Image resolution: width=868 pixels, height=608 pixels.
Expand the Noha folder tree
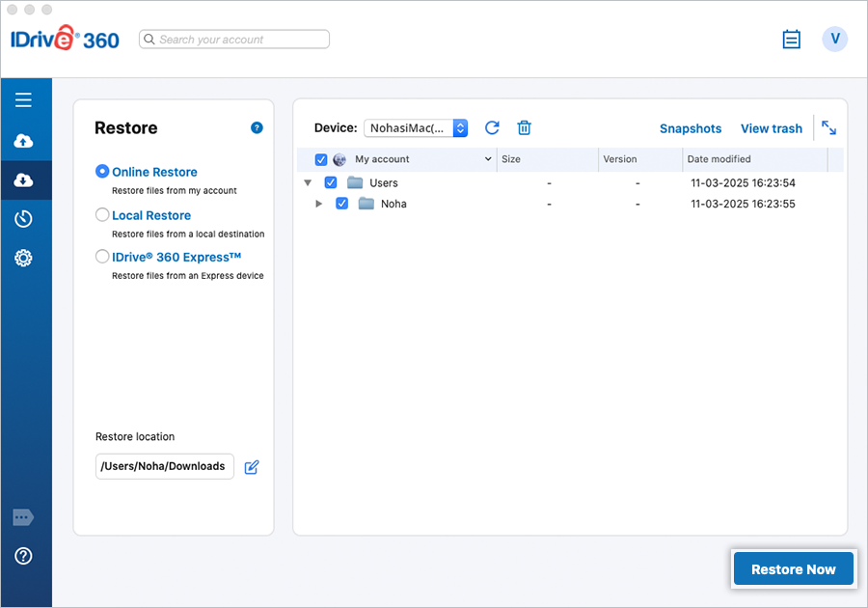[x=319, y=204]
